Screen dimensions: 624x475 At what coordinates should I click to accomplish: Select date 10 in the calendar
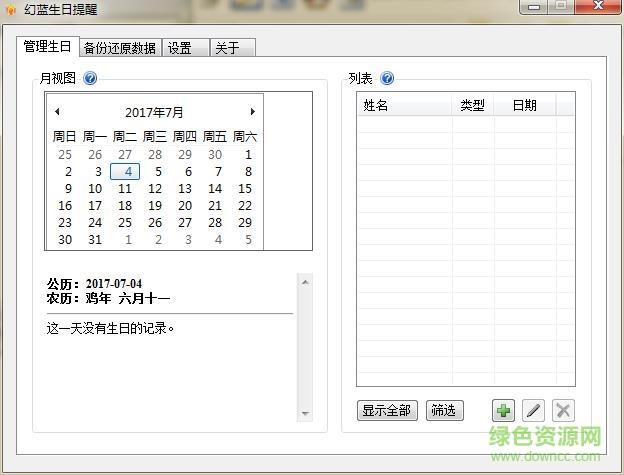tap(95, 189)
